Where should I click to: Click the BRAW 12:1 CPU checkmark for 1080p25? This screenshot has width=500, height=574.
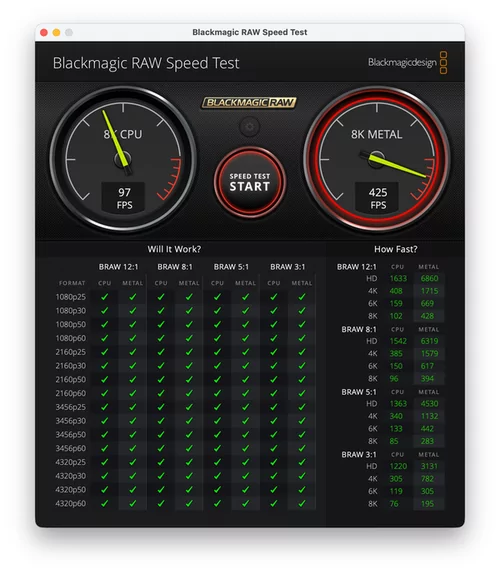(x=105, y=297)
